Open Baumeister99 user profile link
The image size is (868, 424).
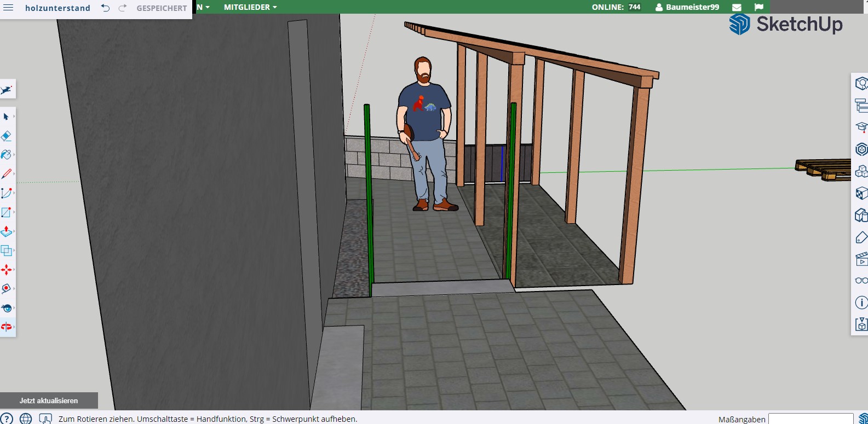pyautogui.click(x=692, y=7)
